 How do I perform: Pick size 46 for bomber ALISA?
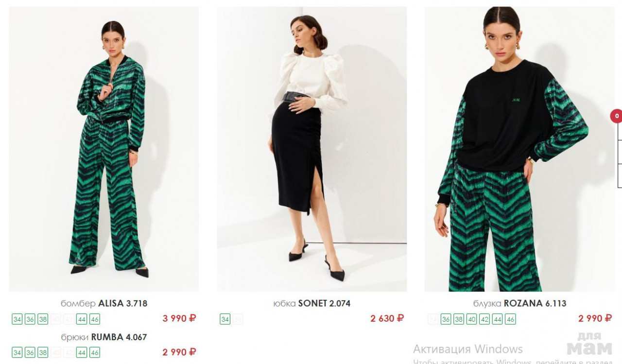point(94,319)
